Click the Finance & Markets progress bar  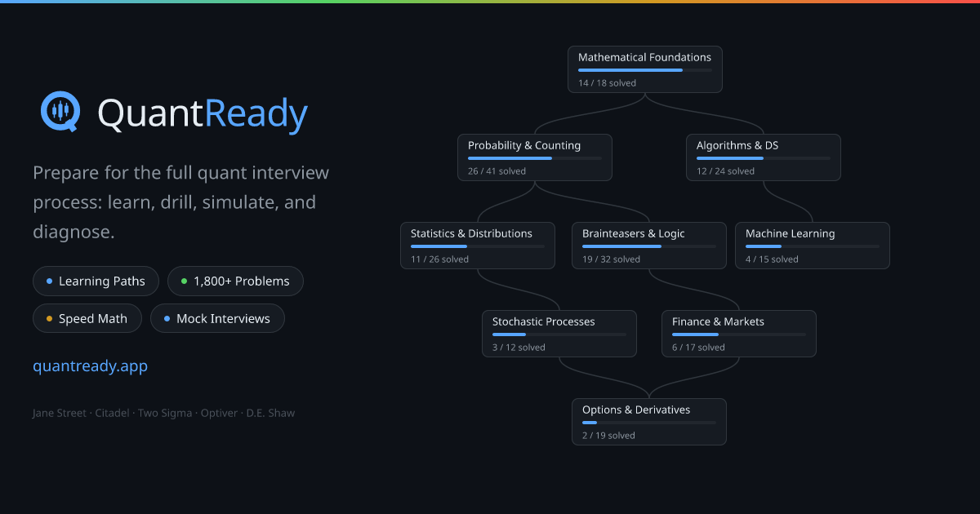tap(739, 335)
